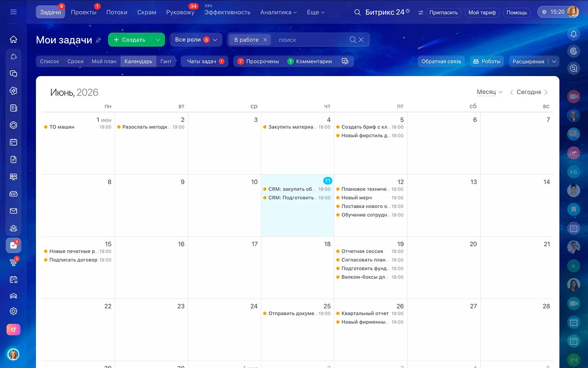
Task: Click the magnifier search icon in top bar
Action: (357, 12)
